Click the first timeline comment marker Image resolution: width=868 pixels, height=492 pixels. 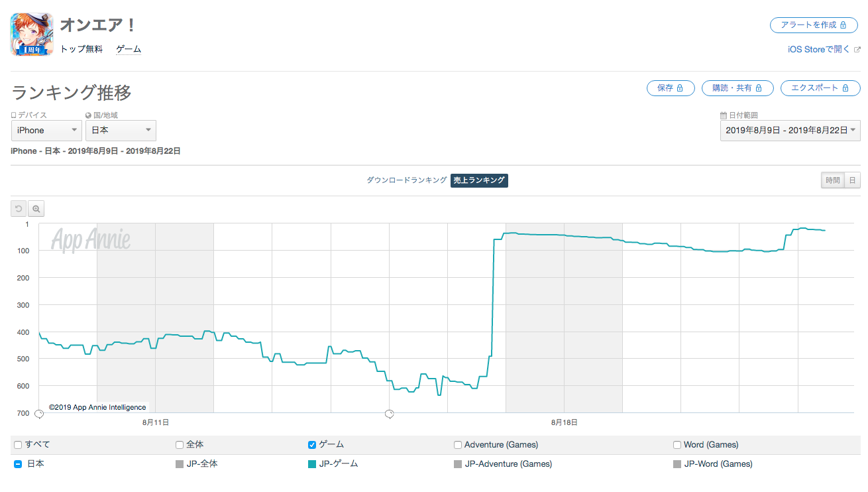38,414
